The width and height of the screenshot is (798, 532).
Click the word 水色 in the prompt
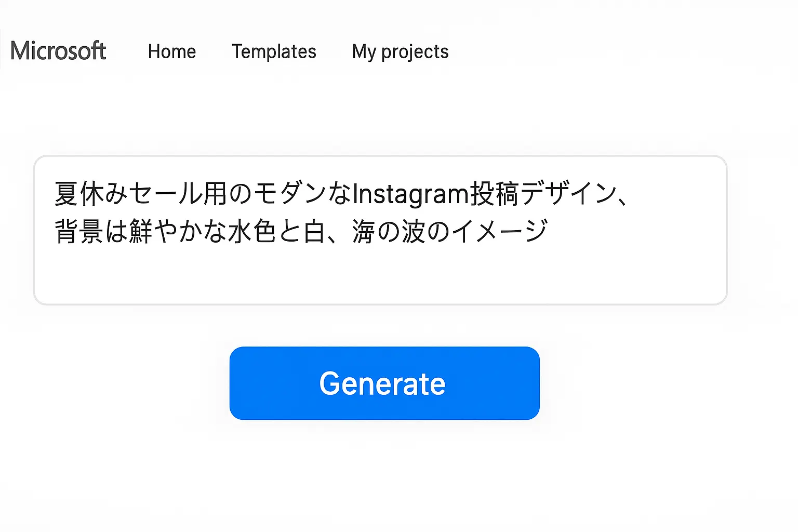[252, 231]
